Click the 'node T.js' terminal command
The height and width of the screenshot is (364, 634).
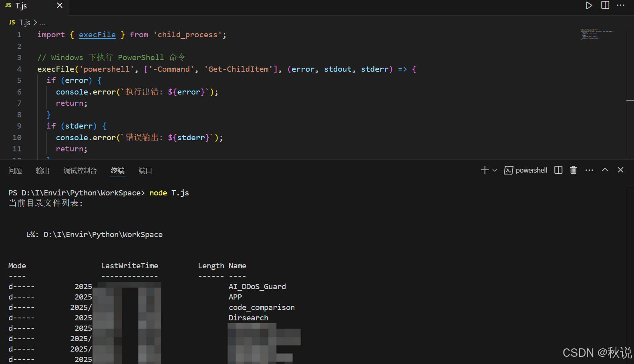pyautogui.click(x=169, y=193)
